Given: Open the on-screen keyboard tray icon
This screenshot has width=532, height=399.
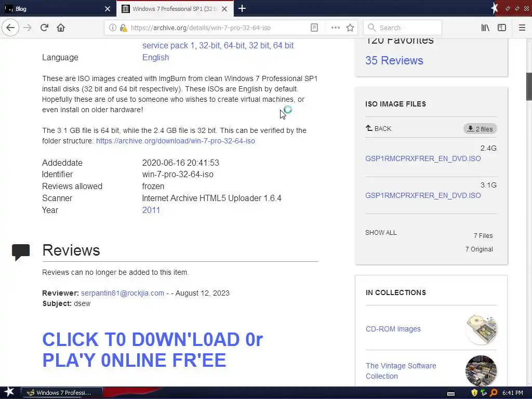Looking at the screenshot, I should (451, 393).
